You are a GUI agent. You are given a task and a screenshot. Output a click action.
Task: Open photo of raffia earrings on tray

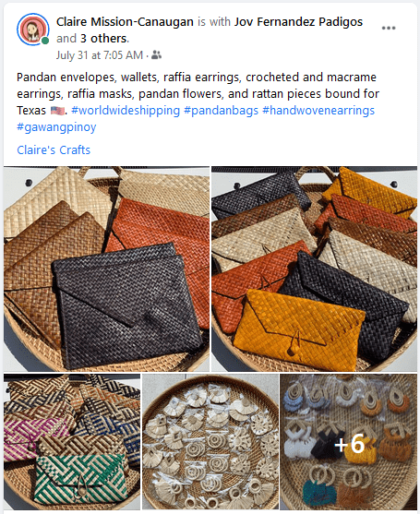point(210,441)
